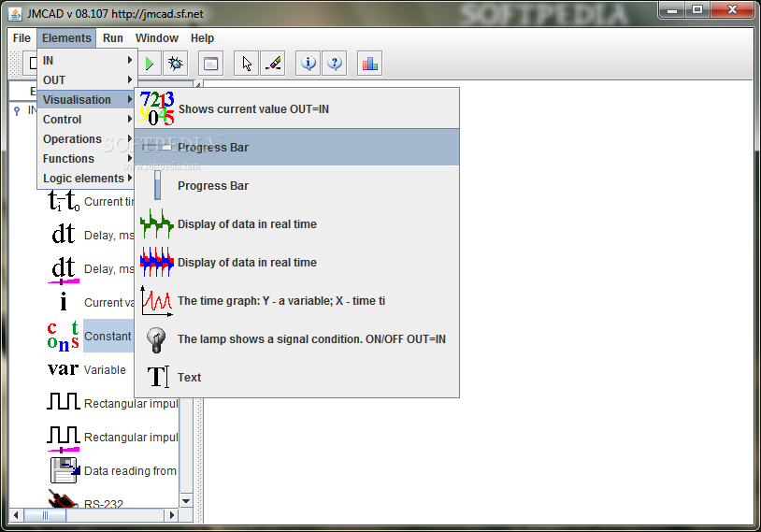Click the first dt Delay icon
This screenshot has height=532, width=761.
[x=64, y=235]
